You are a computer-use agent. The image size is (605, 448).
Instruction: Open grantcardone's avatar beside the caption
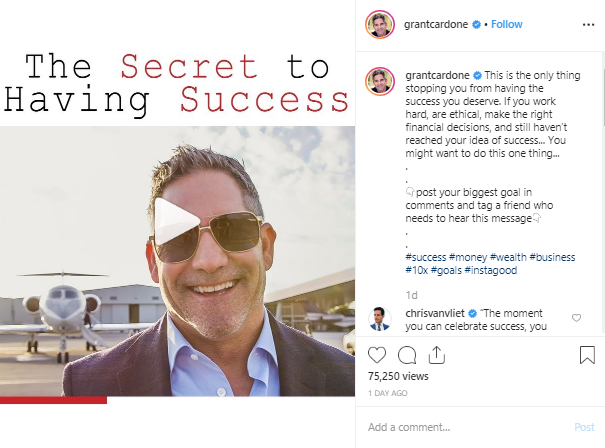[x=380, y=81]
